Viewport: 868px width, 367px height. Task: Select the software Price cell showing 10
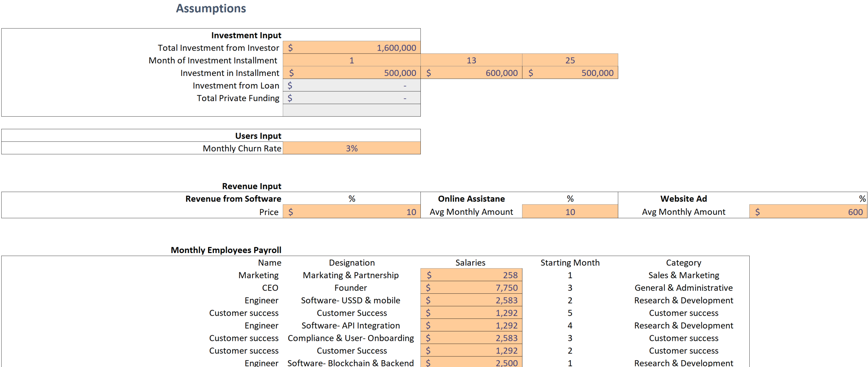(x=352, y=212)
